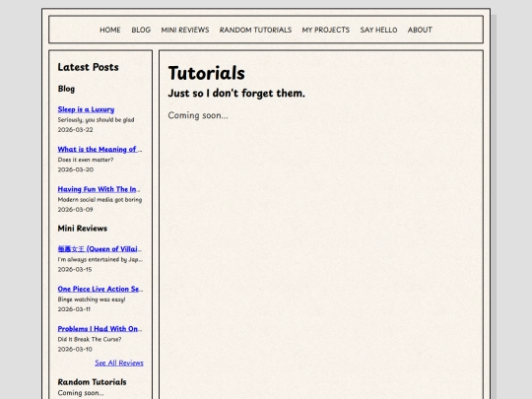The image size is (532, 399).
Task: Click the 'Mini Reviews' sidebar subheading
Action: coord(83,229)
